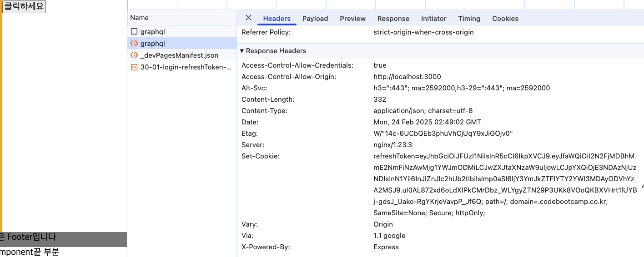Click the http://localhost:3000 value
Viewport: 644px width, 257px height.
click(407, 77)
